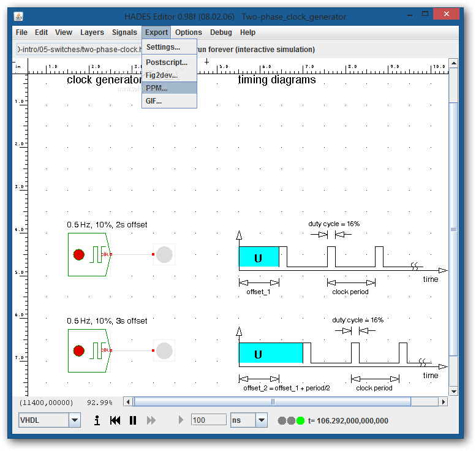Click the zoom value 92.99%

[x=100, y=403]
